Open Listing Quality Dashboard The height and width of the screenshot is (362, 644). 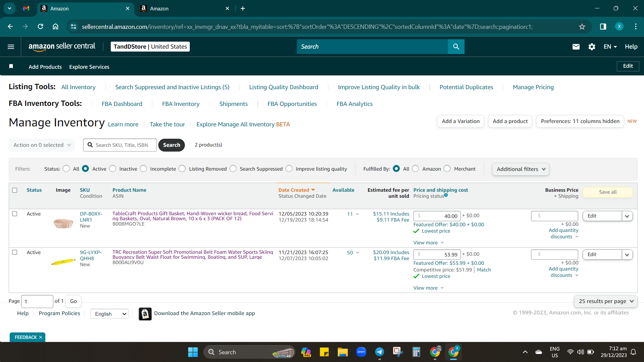point(283,87)
